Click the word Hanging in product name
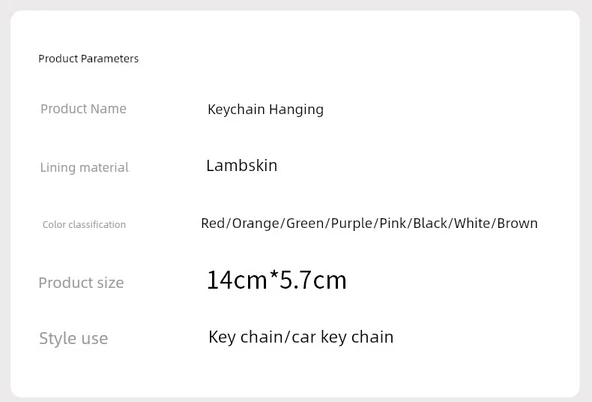Viewport: 592px width, 402px height. tap(296, 109)
